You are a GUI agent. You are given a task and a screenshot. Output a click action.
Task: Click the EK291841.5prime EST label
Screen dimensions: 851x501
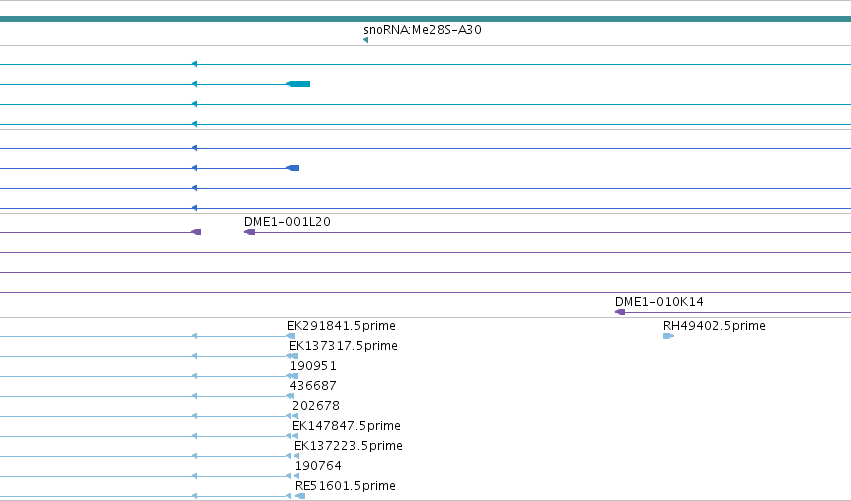pyautogui.click(x=341, y=326)
